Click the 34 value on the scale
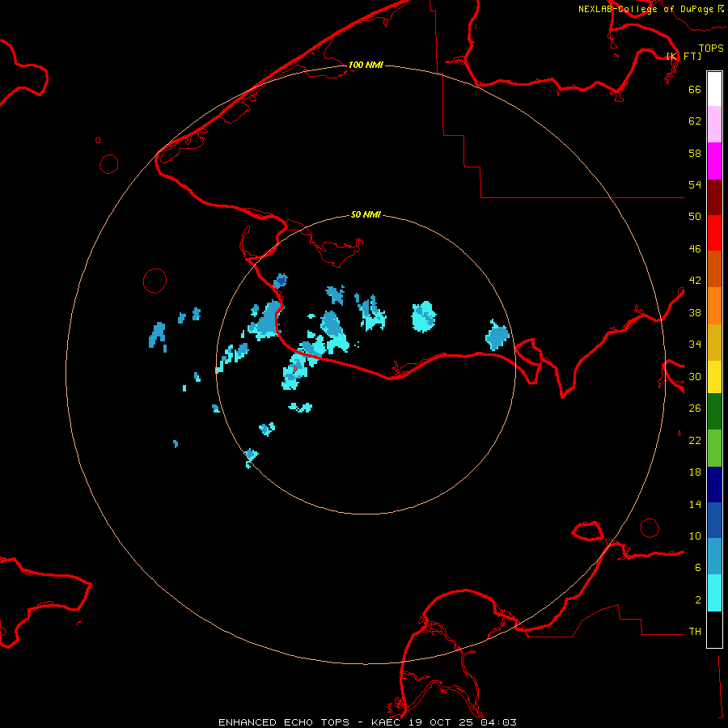 coord(695,345)
